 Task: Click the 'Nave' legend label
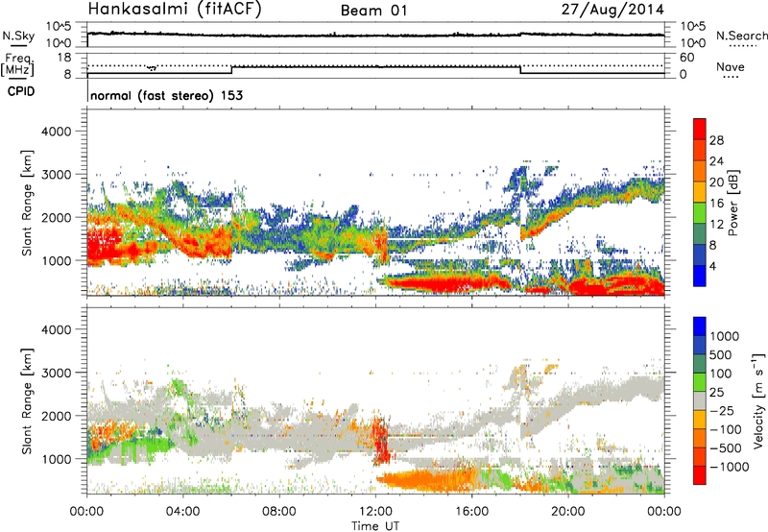(731, 67)
